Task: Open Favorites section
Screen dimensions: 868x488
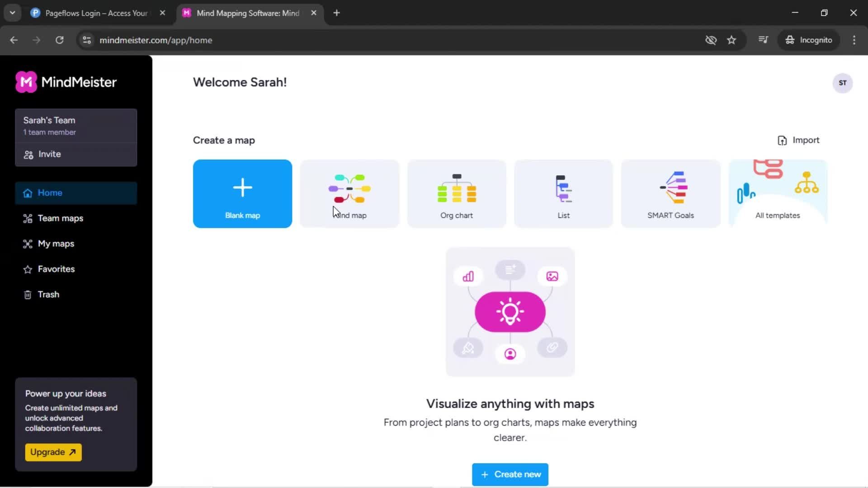Action: (x=76, y=269)
